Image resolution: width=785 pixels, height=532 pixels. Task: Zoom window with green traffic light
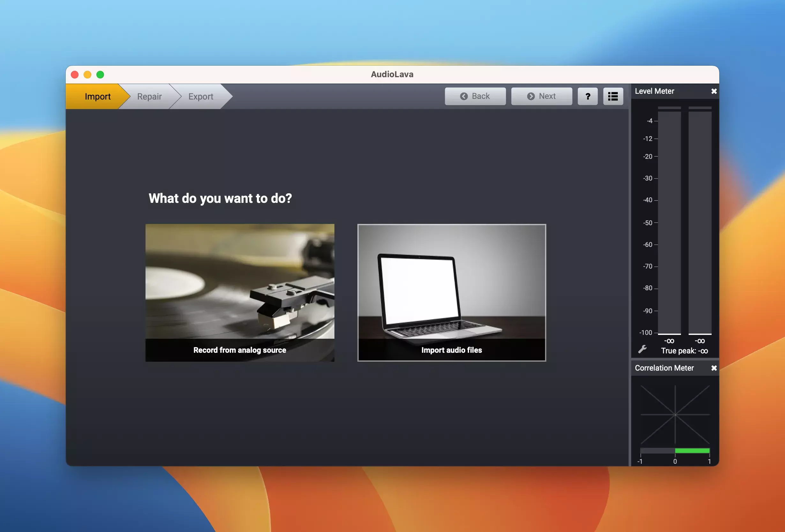coord(100,75)
